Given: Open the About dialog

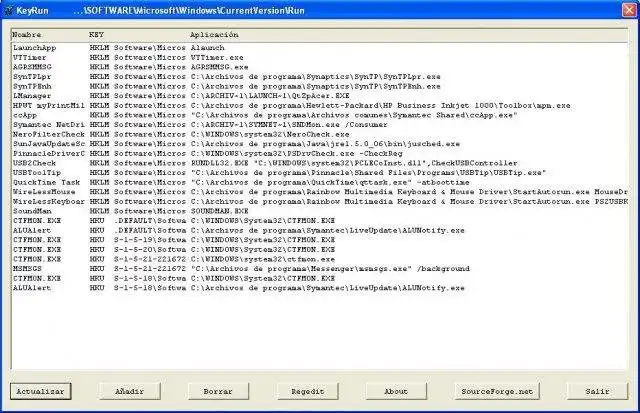Looking at the screenshot, I should click(x=396, y=391).
